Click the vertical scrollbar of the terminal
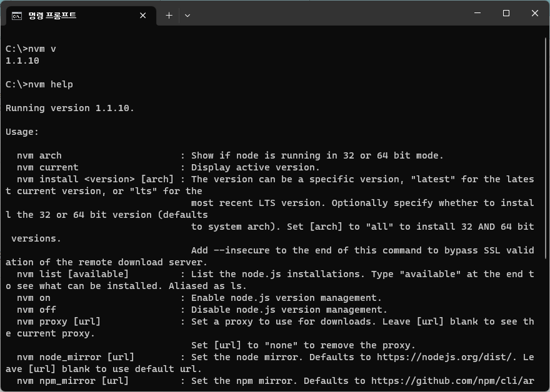 coord(546,147)
